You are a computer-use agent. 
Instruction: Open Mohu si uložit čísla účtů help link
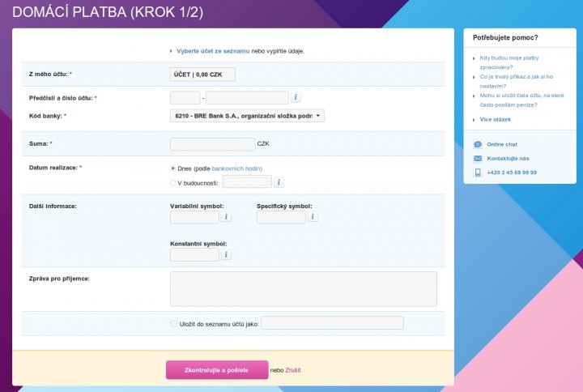pos(521,100)
